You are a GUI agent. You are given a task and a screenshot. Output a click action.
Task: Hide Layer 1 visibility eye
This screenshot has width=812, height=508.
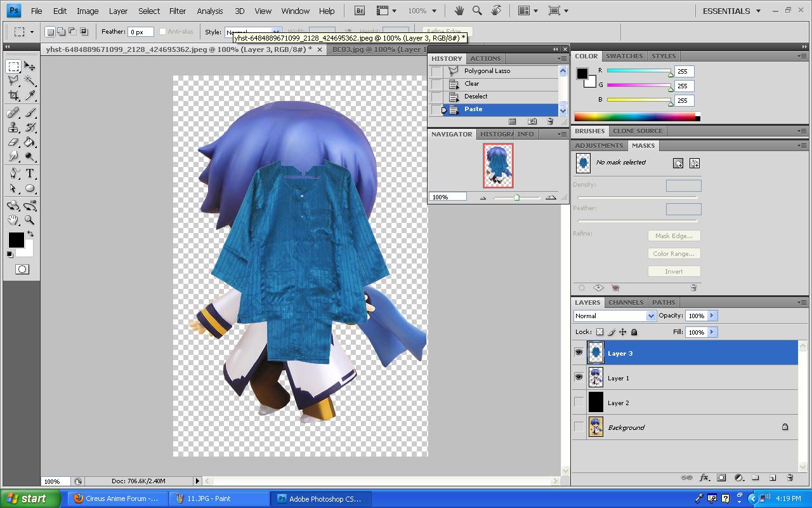(x=579, y=377)
